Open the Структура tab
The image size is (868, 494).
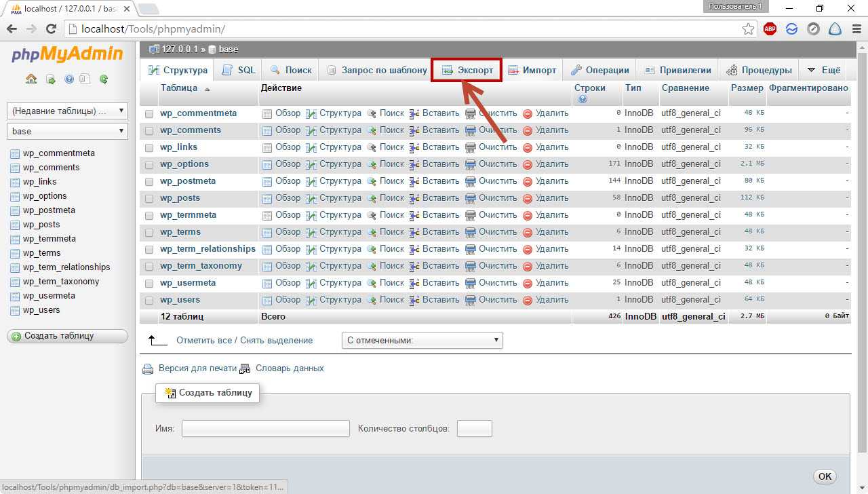click(x=178, y=70)
